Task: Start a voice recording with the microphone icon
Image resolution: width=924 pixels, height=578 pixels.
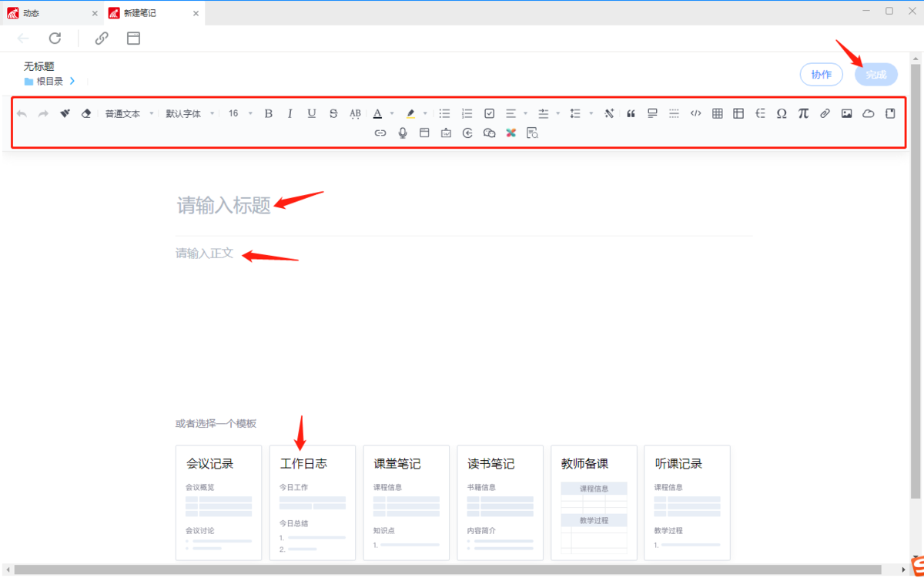Action: [402, 133]
